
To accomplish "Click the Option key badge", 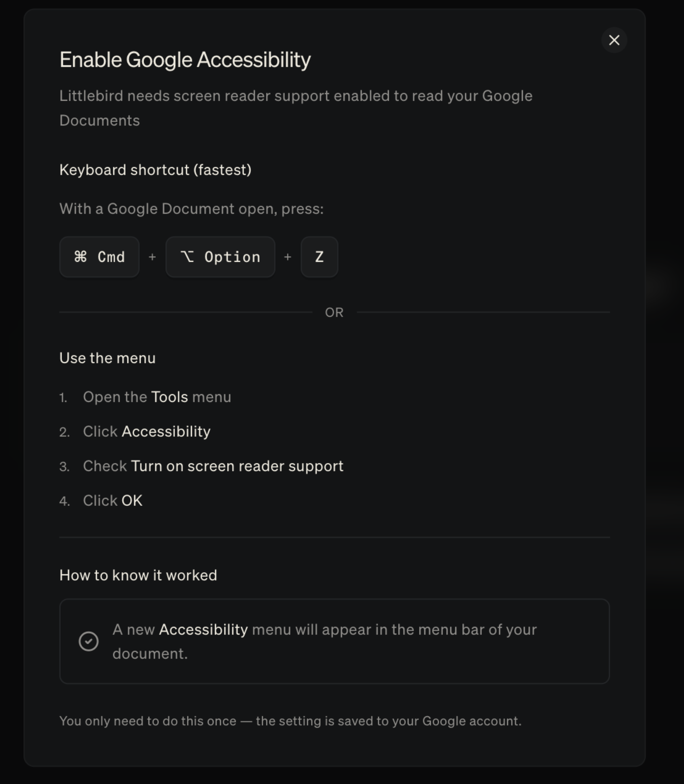I will point(220,257).
